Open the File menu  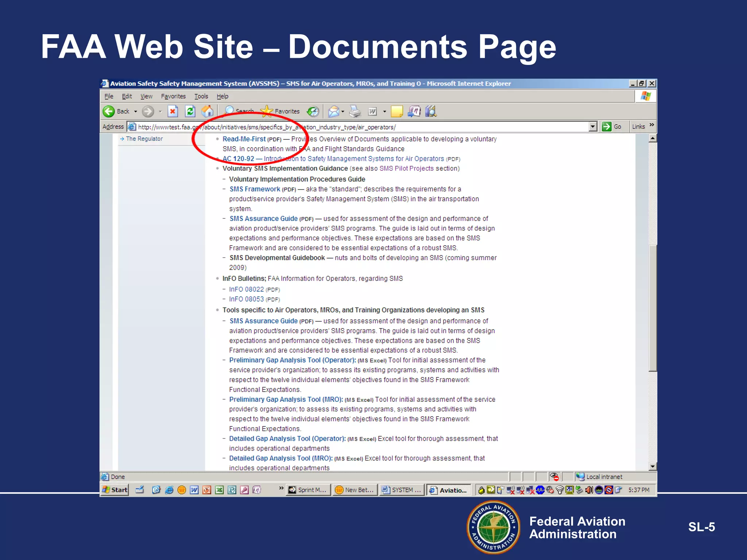[x=109, y=96]
